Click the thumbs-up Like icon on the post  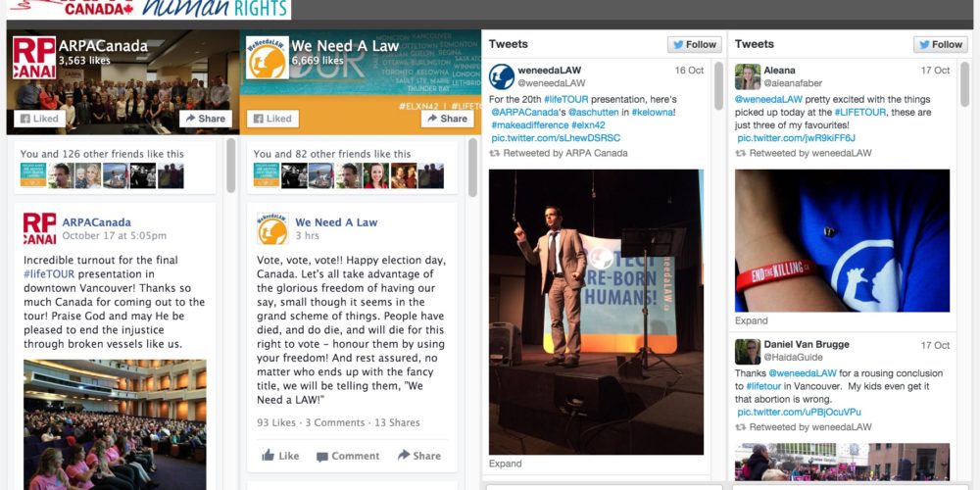269,455
